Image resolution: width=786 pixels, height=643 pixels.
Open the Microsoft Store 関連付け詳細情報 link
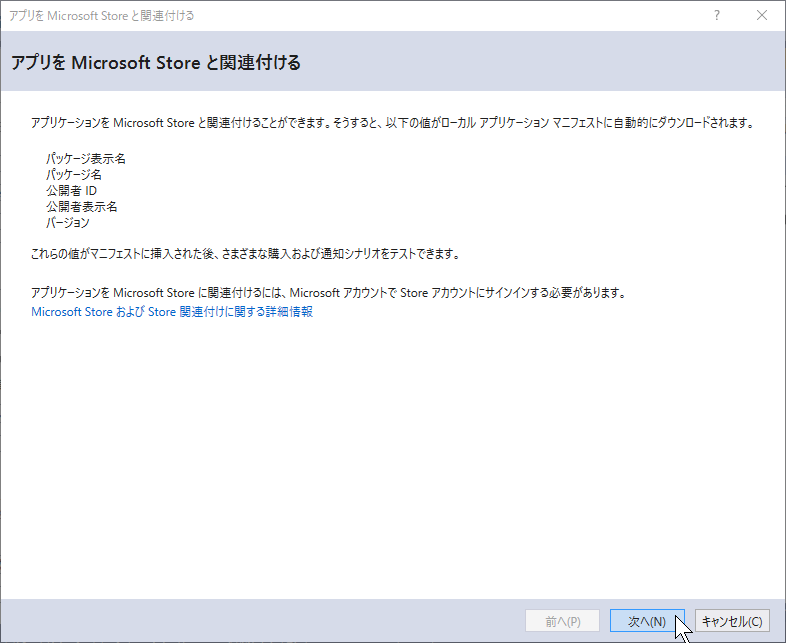(172, 312)
